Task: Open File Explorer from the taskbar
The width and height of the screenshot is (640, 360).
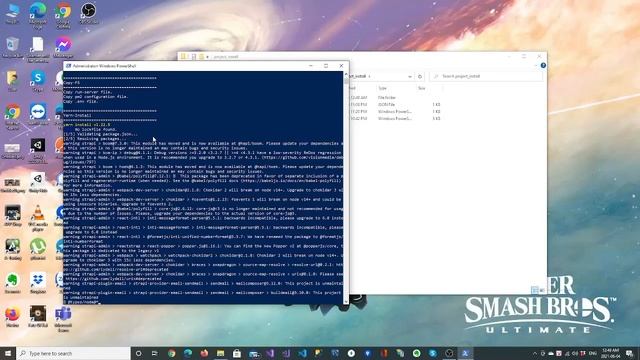Action: 220,353
